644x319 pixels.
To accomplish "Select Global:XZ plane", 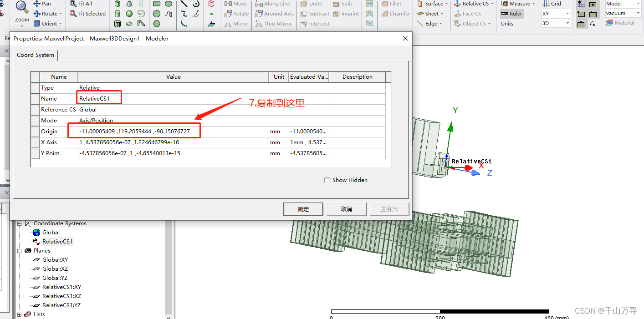I will (55, 269).
